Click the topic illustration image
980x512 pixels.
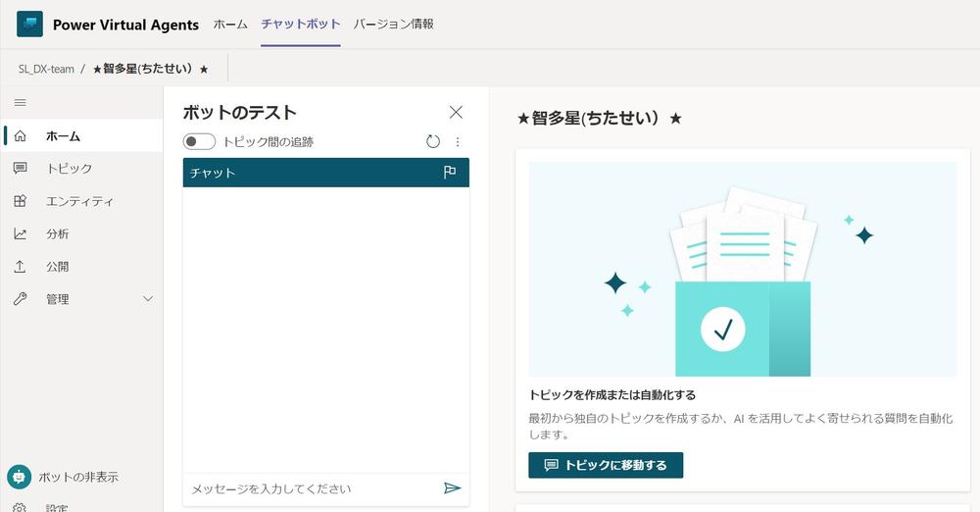click(743, 269)
